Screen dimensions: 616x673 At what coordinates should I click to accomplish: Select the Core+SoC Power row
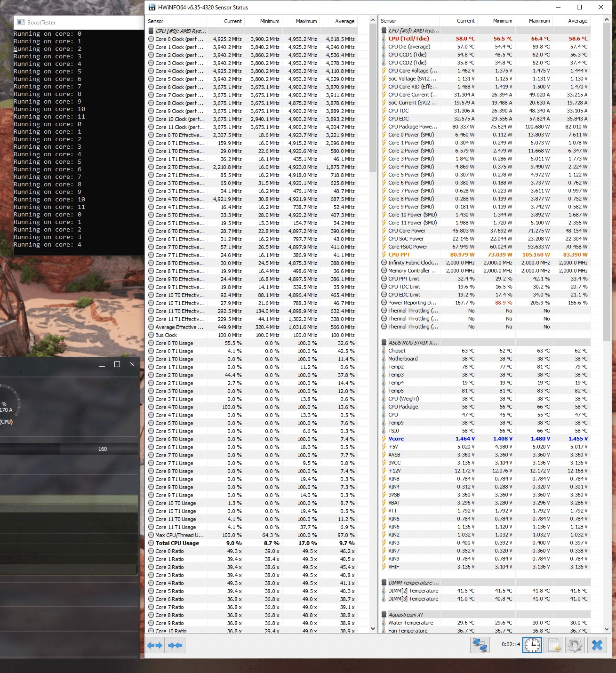(485, 247)
